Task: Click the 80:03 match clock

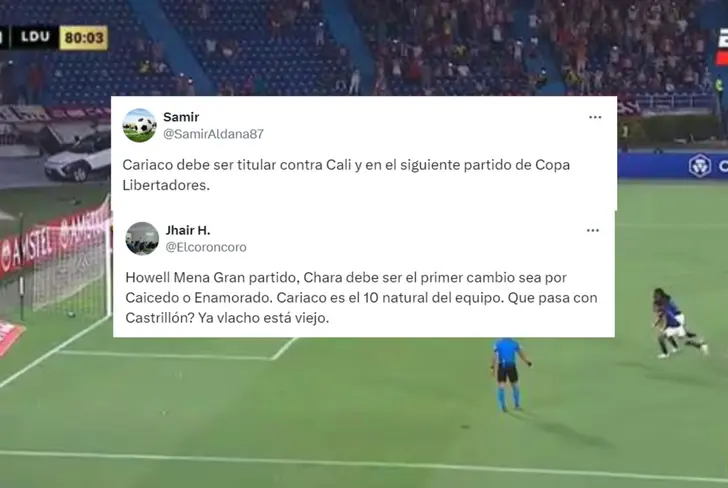Action: click(84, 38)
